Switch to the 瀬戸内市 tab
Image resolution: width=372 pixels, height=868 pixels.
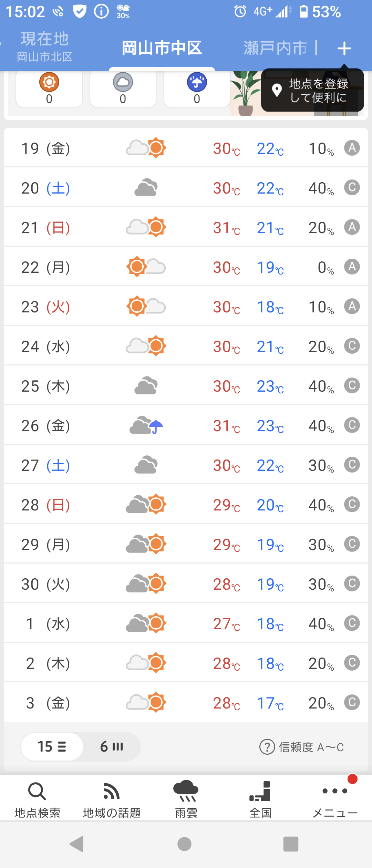point(275,48)
